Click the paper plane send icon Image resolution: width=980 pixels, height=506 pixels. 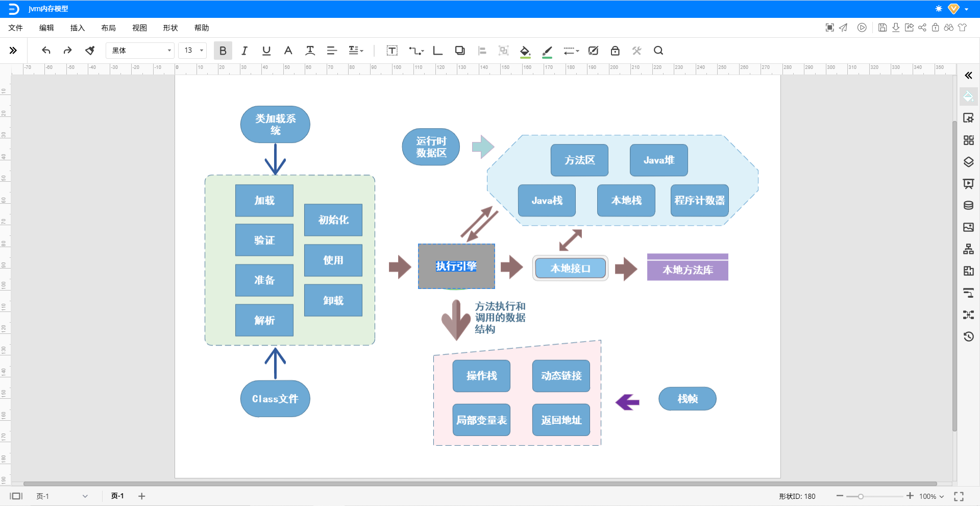coord(843,28)
